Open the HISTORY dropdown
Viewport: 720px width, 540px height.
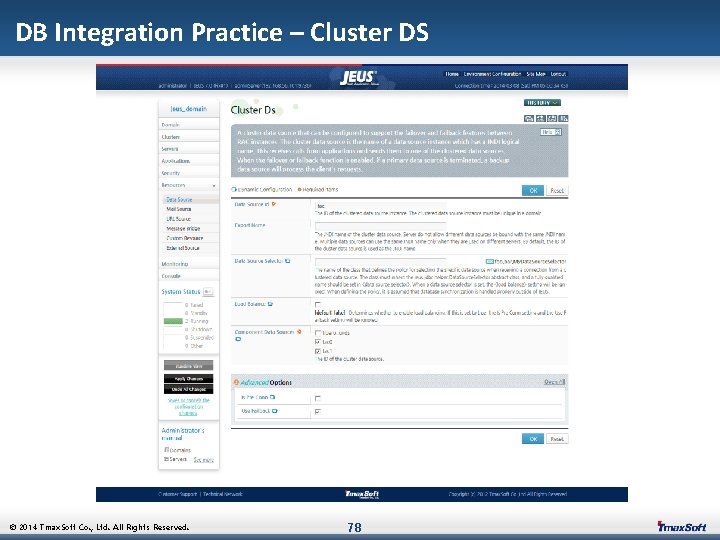(x=542, y=103)
